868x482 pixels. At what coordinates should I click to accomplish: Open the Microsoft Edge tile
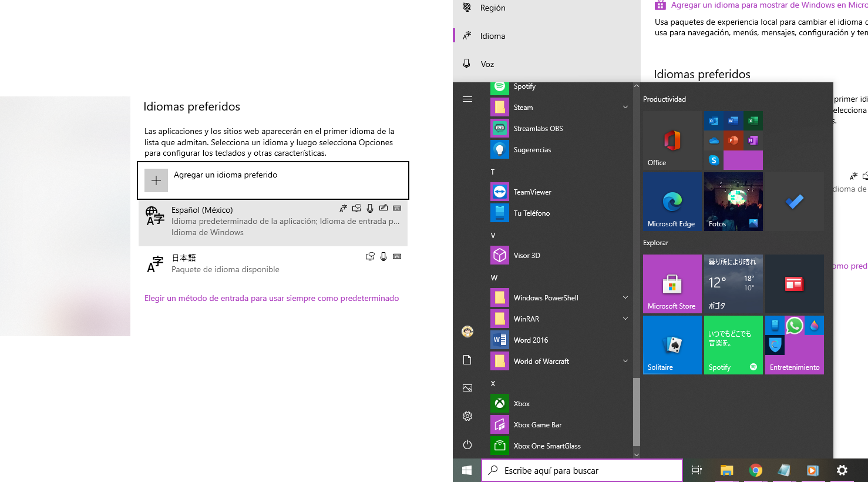coord(672,202)
